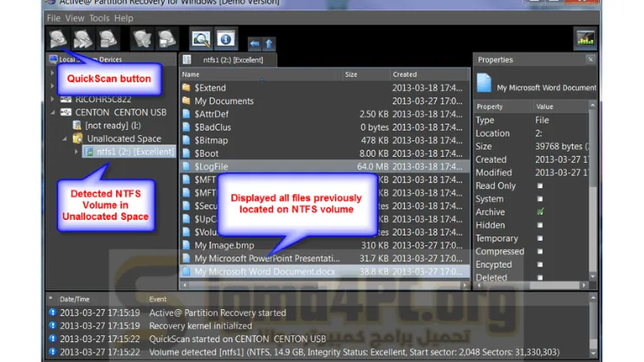Expand the ntfs1 (2:) volume node
644x362 pixels.
pyautogui.click(x=76, y=152)
